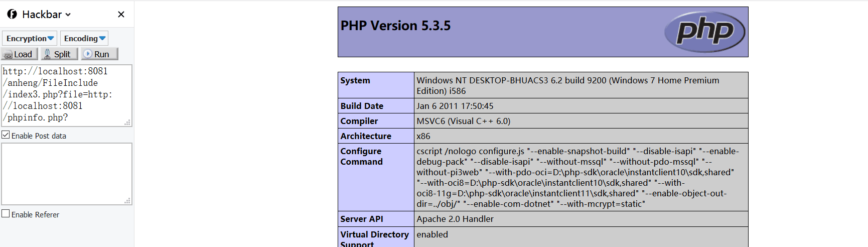This screenshot has width=868, height=247.
Task: Click the Windows NT DESKTOP system value
Action: tap(567, 85)
